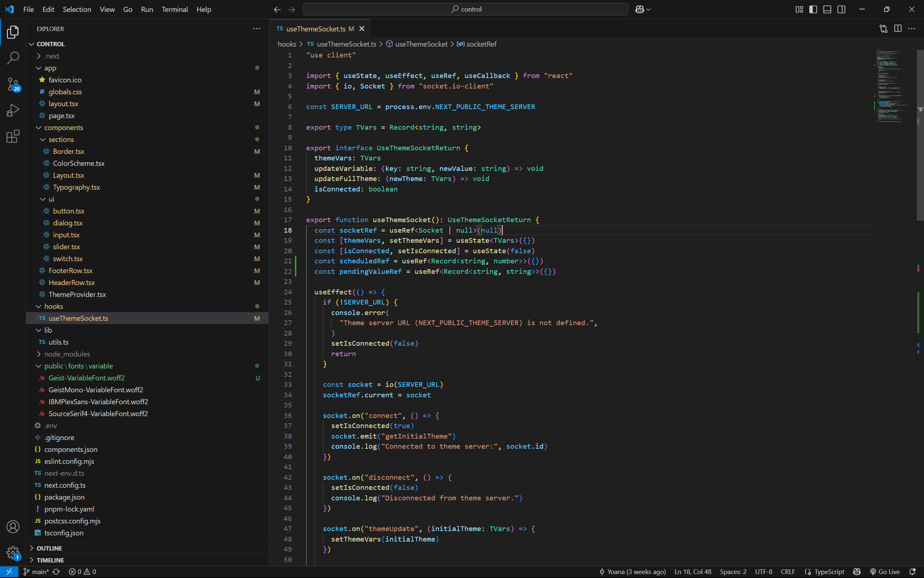
Task: Open the Extensions view
Action: pyautogui.click(x=13, y=137)
